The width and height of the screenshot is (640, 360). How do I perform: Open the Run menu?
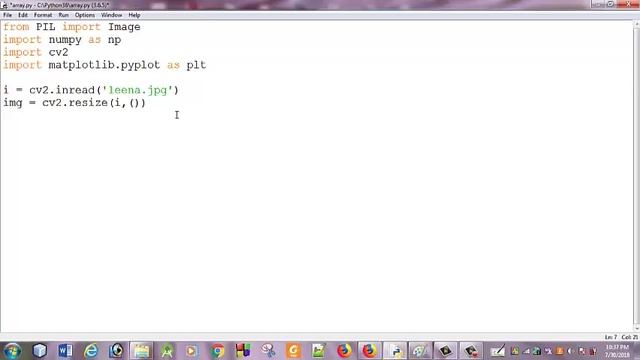pos(64,15)
